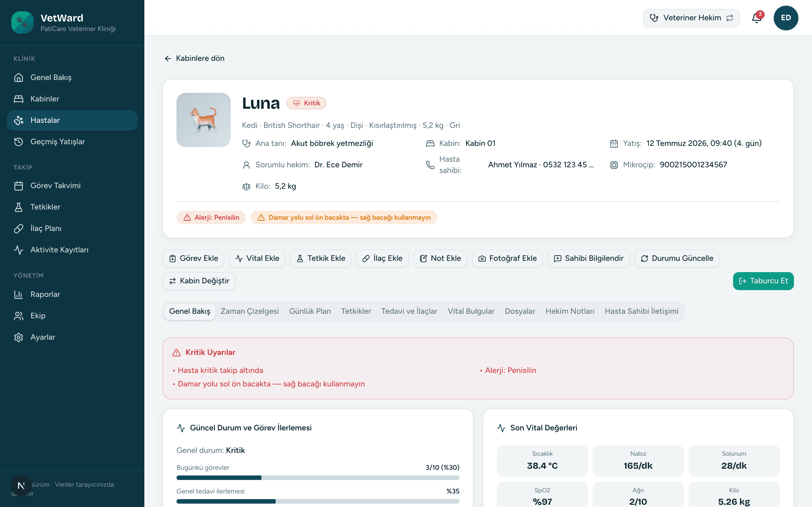Click the Taburcu Et button
The width and height of the screenshot is (812, 507).
pos(763,281)
